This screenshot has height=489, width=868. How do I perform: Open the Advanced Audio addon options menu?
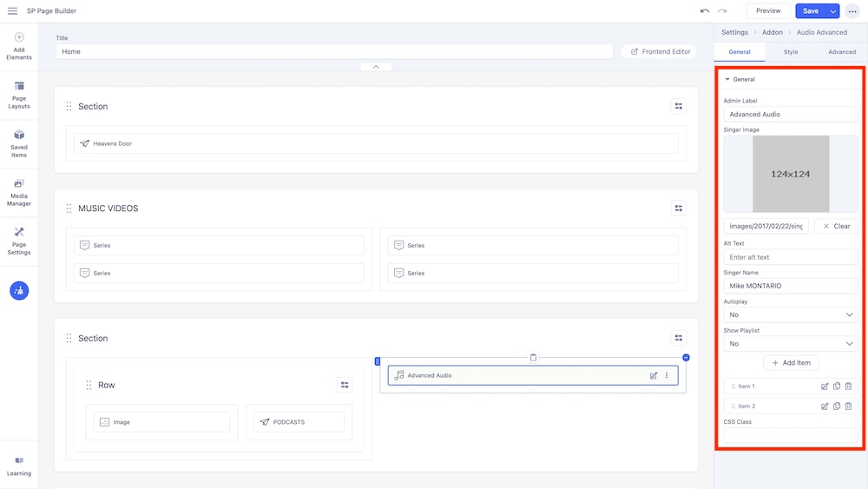click(x=667, y=375)
